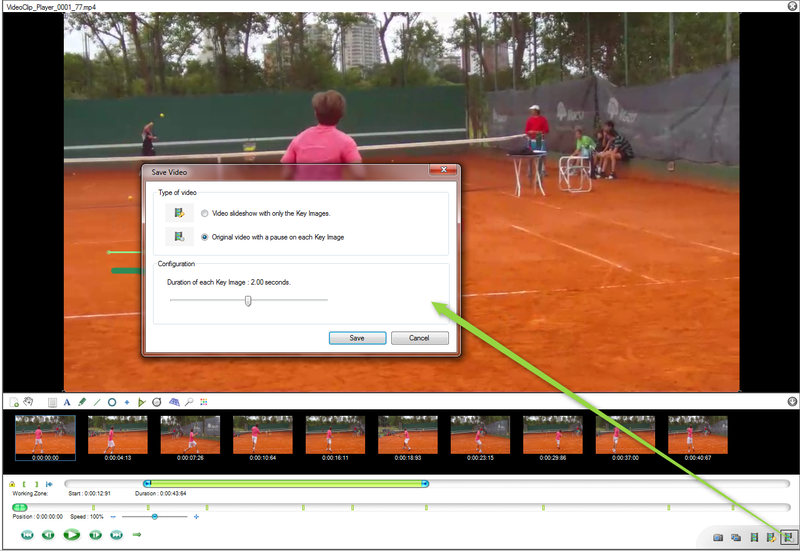The image size is (800, 551).
Task: Click Save in the Save Video dialog
Action: (x=357, y=338)
